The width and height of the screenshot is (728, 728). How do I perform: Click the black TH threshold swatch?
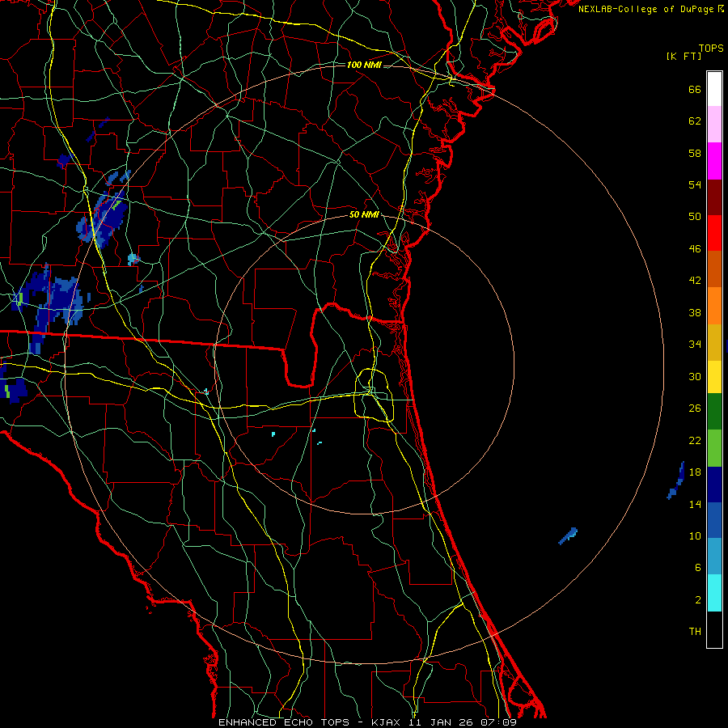(x=714, y=629)
